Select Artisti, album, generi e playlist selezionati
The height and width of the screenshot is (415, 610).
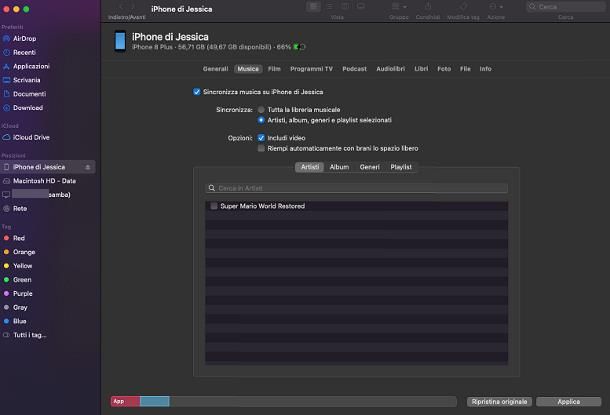[261, 120]
